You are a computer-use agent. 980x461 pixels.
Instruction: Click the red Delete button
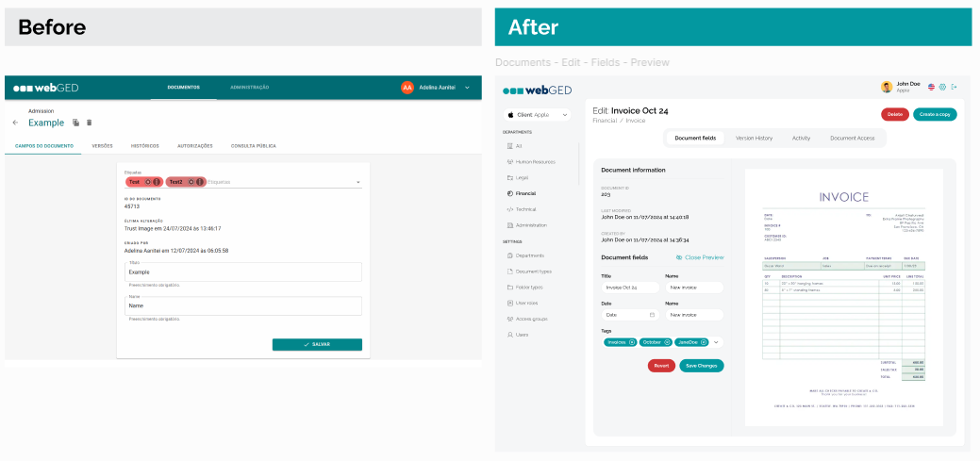point(895,114)
